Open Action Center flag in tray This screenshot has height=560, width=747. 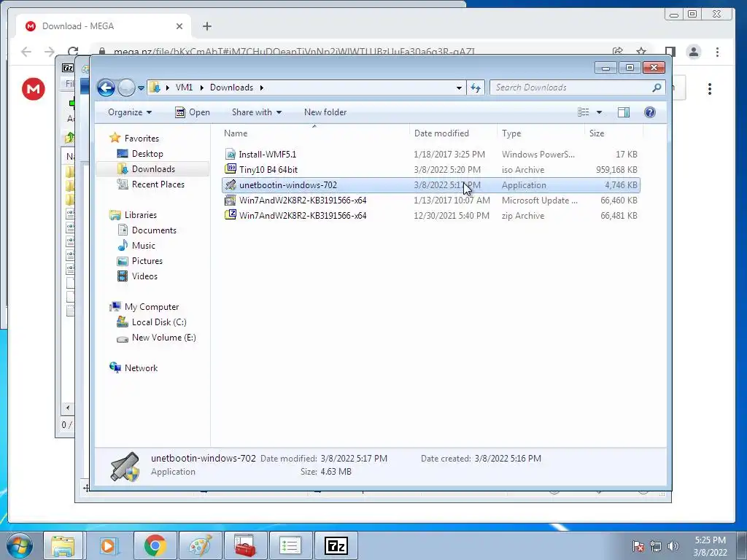click(638, 546)
